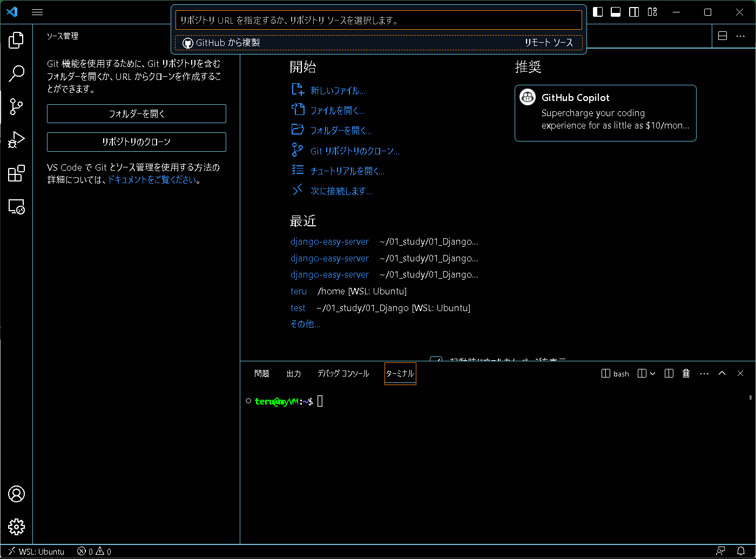Click WSL: Ubuntu remote indicator
The image size is (756, 559).
36,551
